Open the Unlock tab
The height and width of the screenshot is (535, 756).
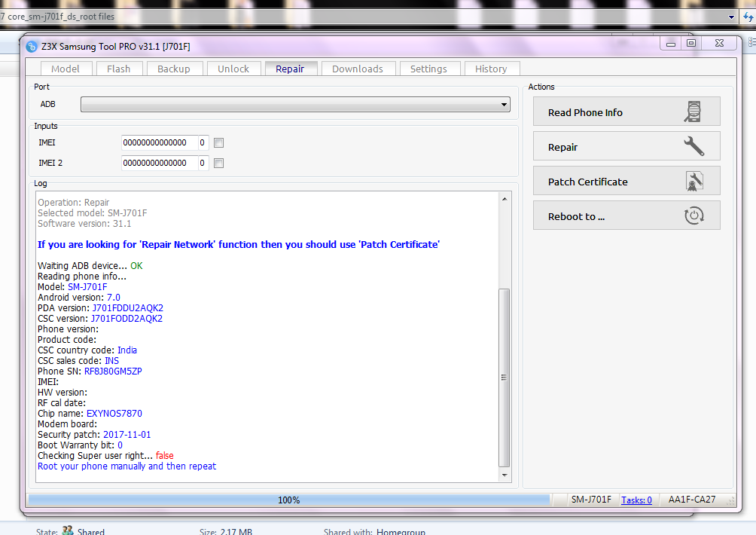tap(233, 69)
